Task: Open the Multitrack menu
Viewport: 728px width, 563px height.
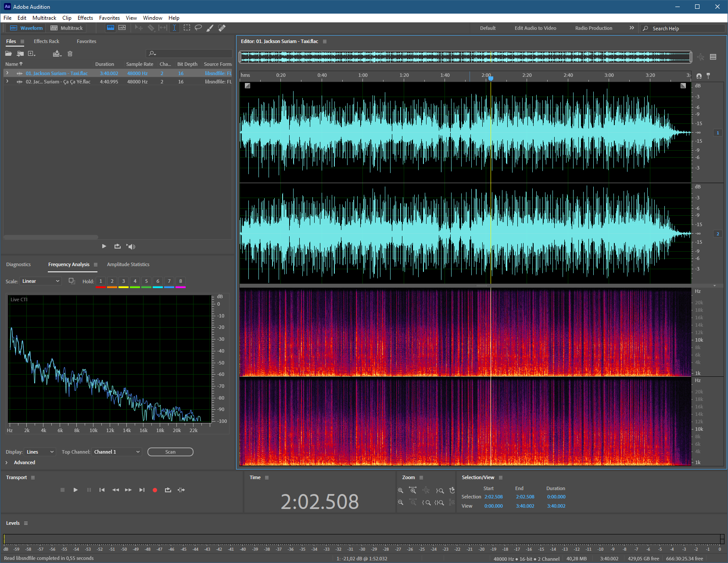Action: [44, 18]
